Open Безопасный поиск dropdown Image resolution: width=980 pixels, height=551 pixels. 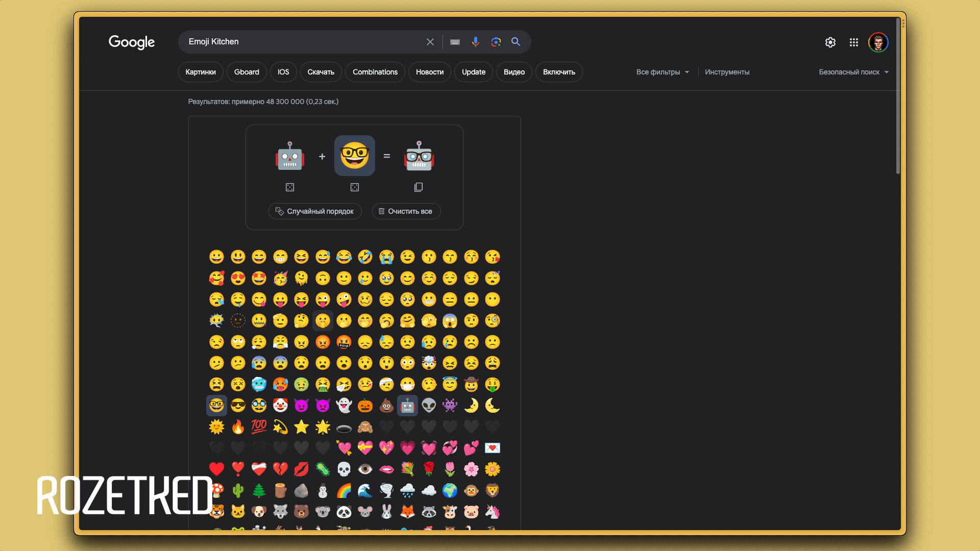pyautogui.click(x=853, y=72)
